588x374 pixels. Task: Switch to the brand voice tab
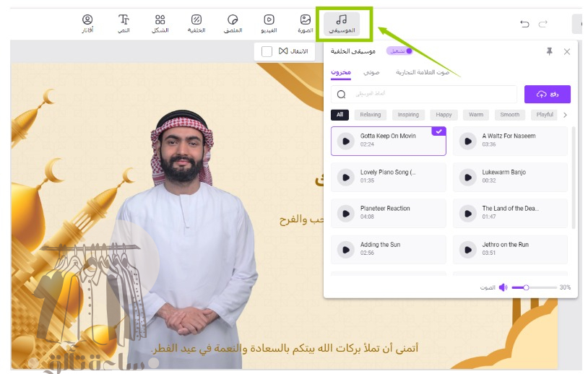(x=422, y=72)
